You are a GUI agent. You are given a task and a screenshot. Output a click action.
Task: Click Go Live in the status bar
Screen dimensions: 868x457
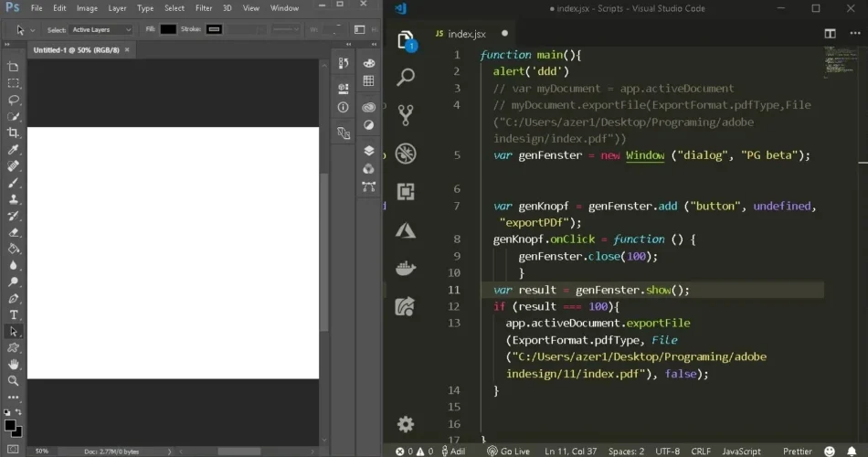coord(508,451)
